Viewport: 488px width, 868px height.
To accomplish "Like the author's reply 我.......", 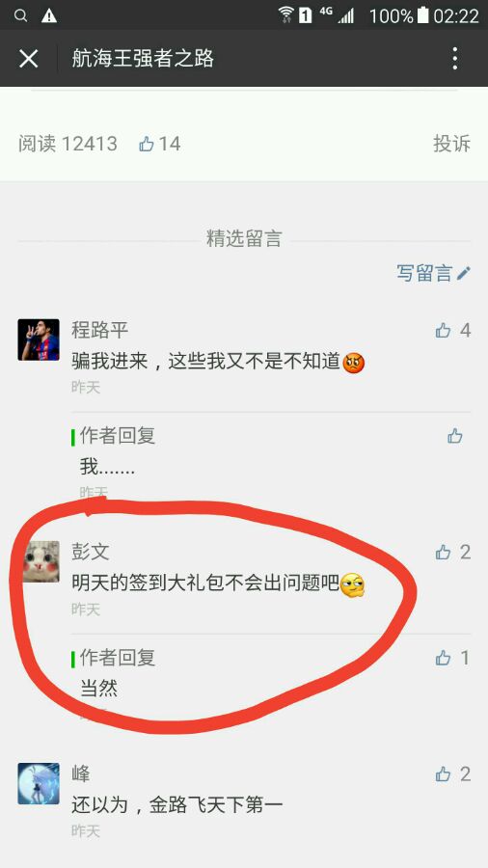I will (455, 436).
